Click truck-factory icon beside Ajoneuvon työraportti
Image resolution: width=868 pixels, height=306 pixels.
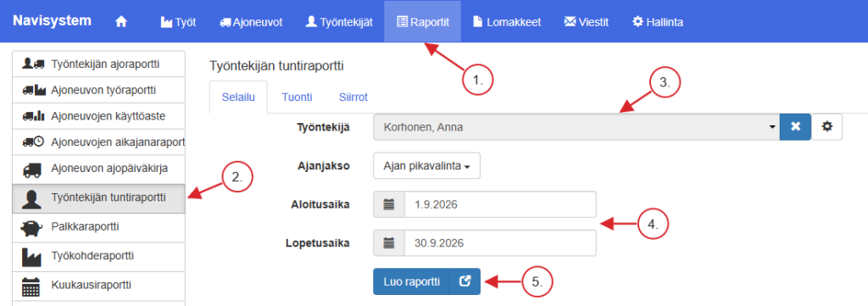click(33, 90)
